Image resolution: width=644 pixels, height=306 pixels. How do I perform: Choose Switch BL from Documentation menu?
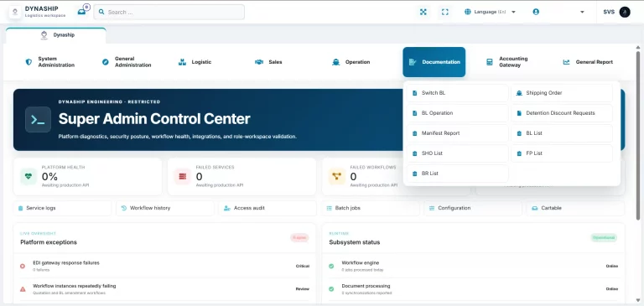click(x=458, y=93)
